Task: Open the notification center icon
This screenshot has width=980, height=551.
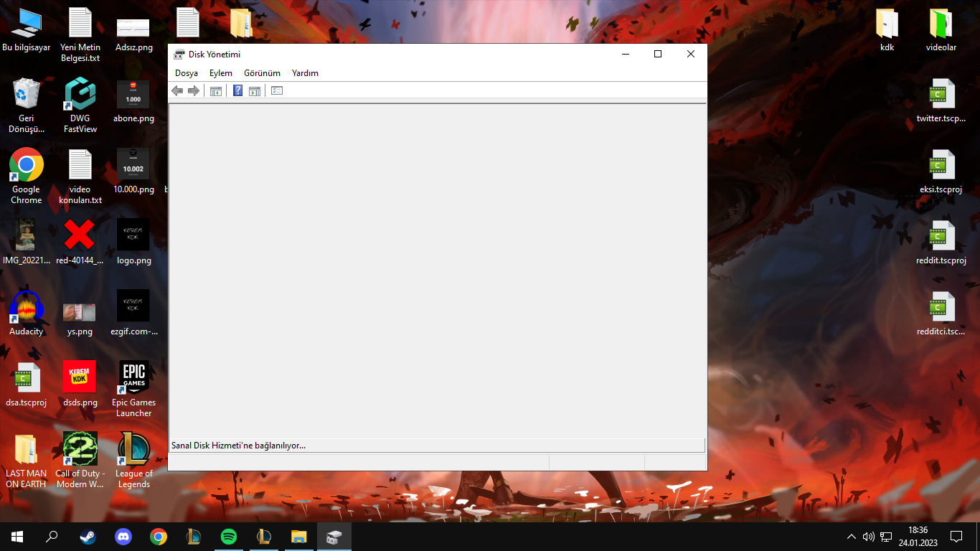Action: [x=956, y=537]
